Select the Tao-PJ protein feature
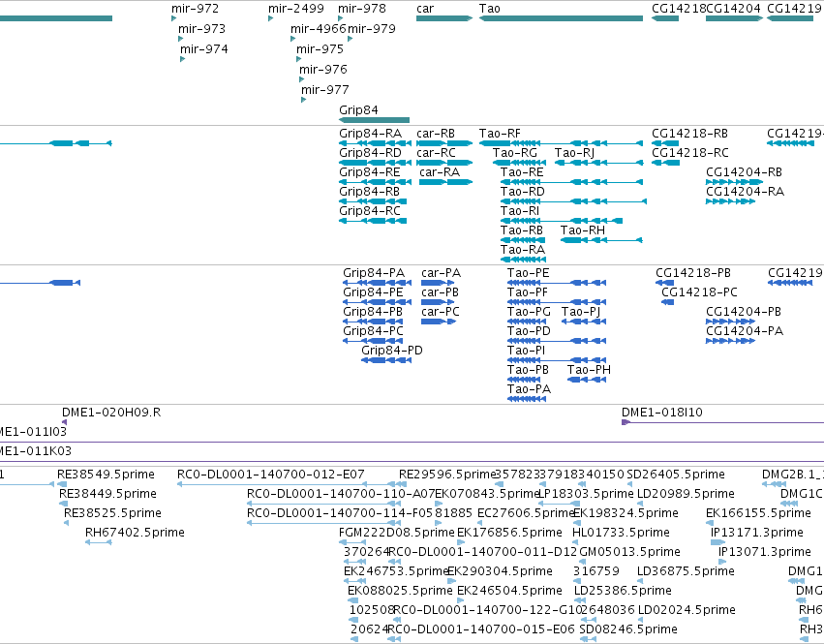 pyautogui.click(x=583, y=322)
